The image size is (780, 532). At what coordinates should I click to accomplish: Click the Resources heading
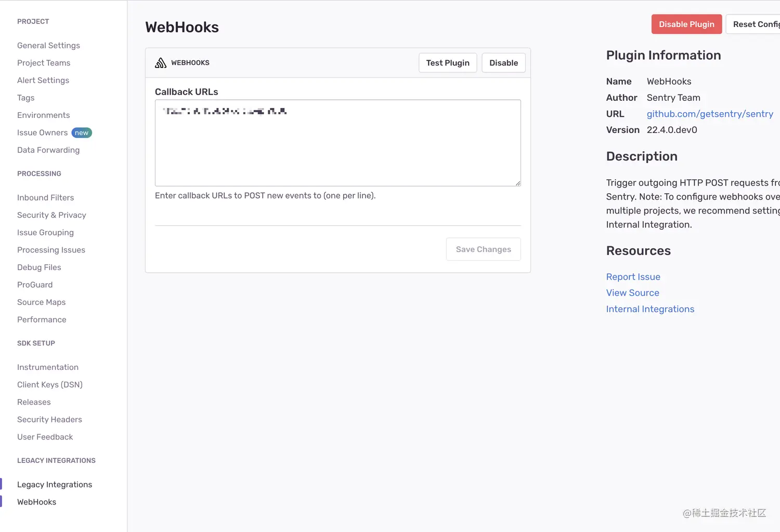click(x=638, y=251)
